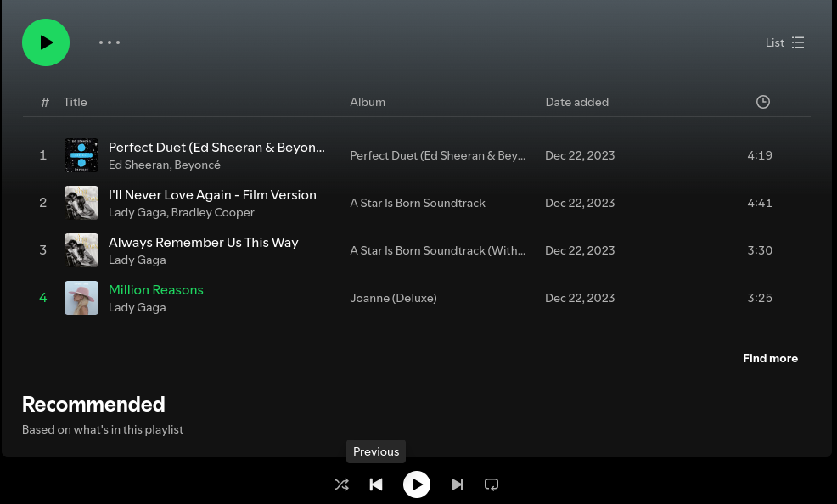Sort tracks by the Album column
The height and width of the screenshot is (504, 837).
coord(368,102)
